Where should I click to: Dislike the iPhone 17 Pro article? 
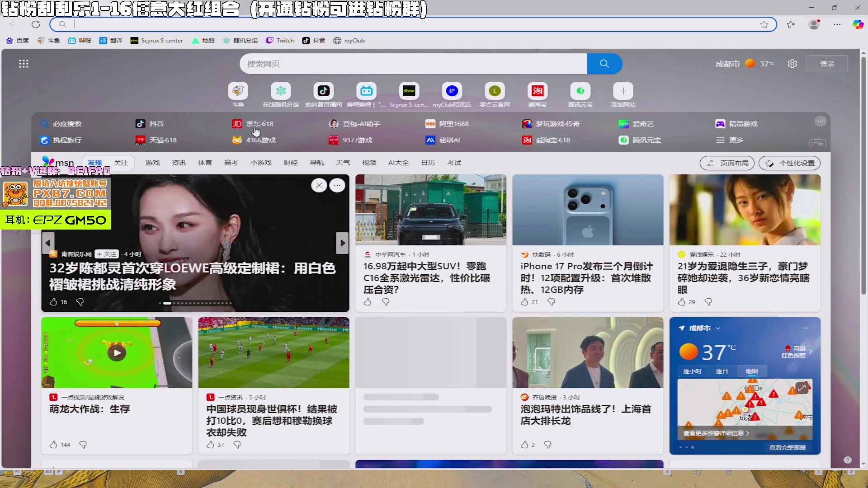[x=551, y=302]
